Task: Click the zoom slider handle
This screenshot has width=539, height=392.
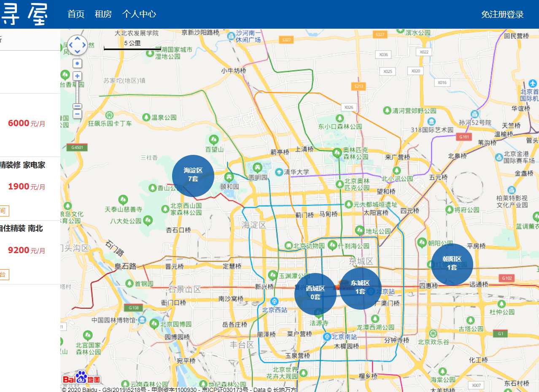Action: click(77, 106)
